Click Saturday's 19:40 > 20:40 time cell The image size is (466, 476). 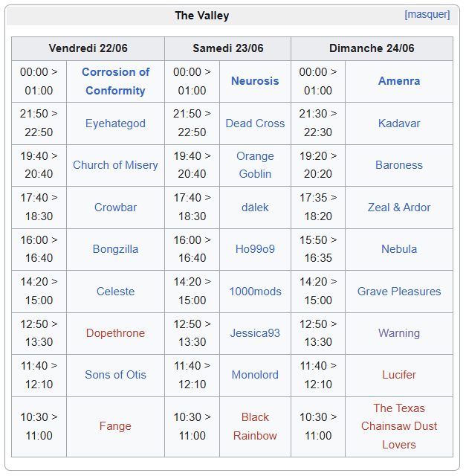point(192,165)
